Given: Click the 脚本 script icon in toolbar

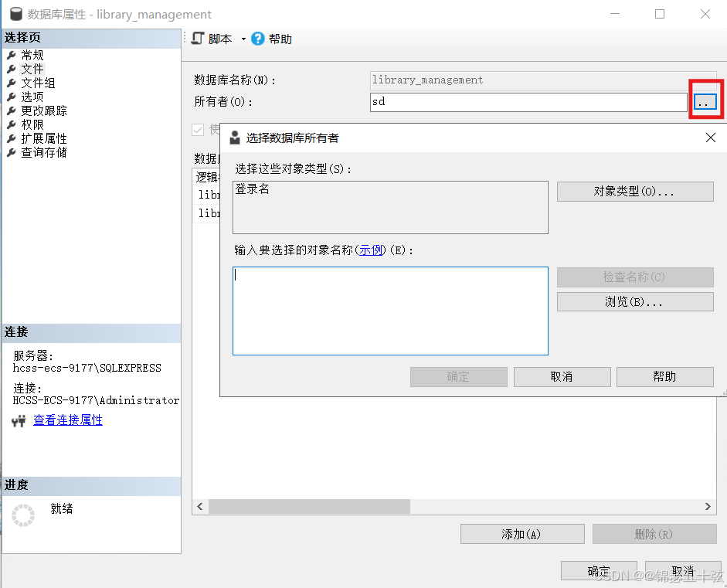Looking at the screenshot, I should point(198,39).
